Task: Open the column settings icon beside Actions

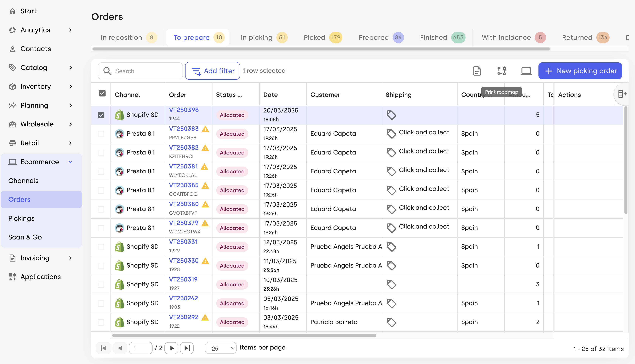Action: (x=622, y=94)
